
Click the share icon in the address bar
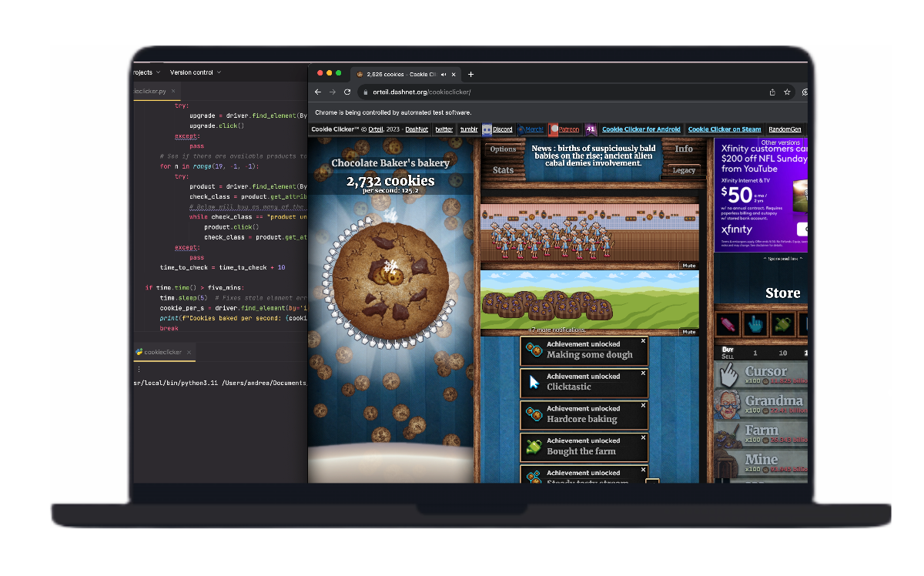772,92
